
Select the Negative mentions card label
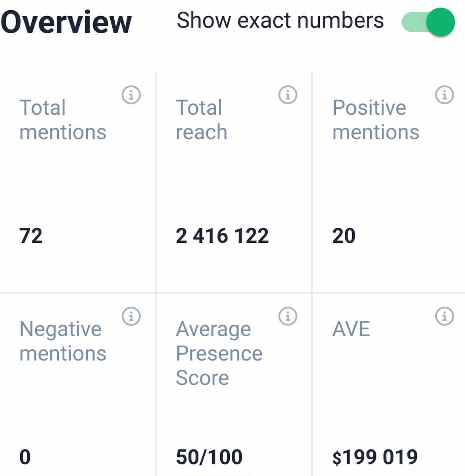(x=63, y=341)
